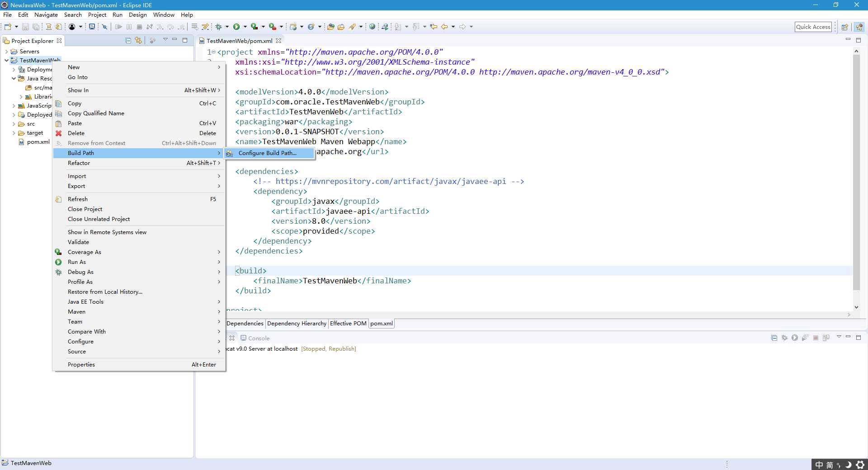Switch to Dependencies editor tab

click(x=245, y=323)
